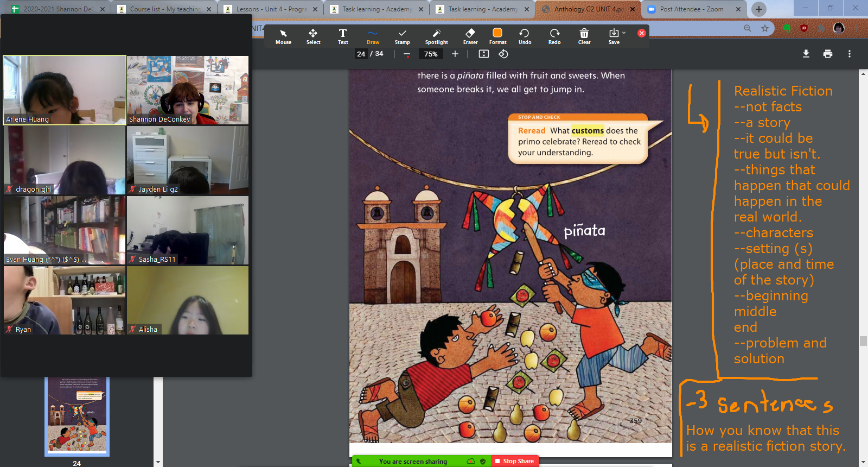Select Jayden Li g2 video tile
This screenshot has height=467, width=868.
(x=188, y=160)
